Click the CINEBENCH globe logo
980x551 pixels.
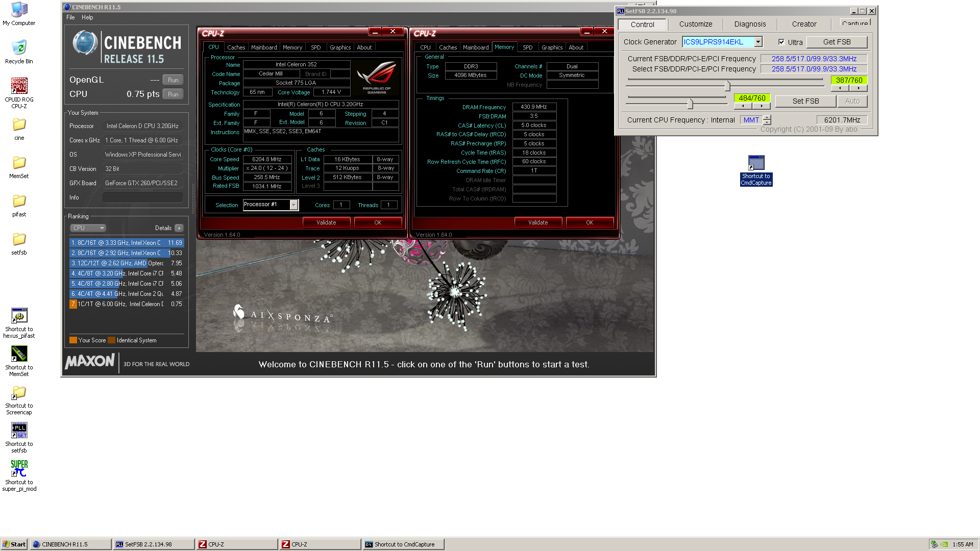pyautogui.click(x=85, y=43)
